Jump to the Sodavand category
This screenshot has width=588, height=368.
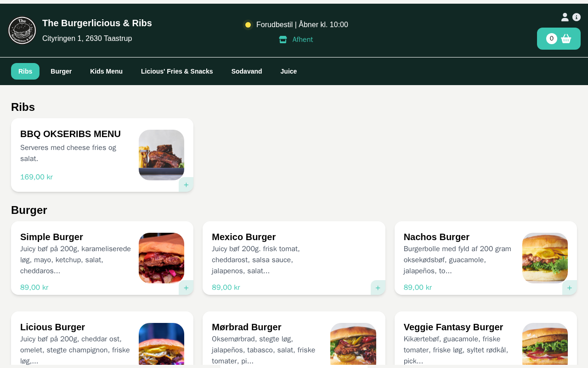click(x=247, y=71)
